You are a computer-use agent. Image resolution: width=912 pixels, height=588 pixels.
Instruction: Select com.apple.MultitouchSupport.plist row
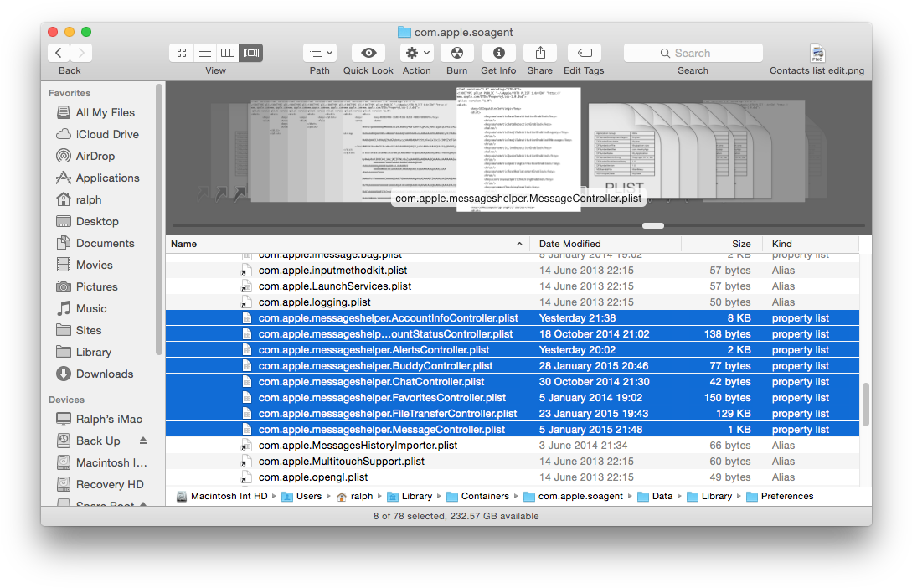(x=512, y=462)
